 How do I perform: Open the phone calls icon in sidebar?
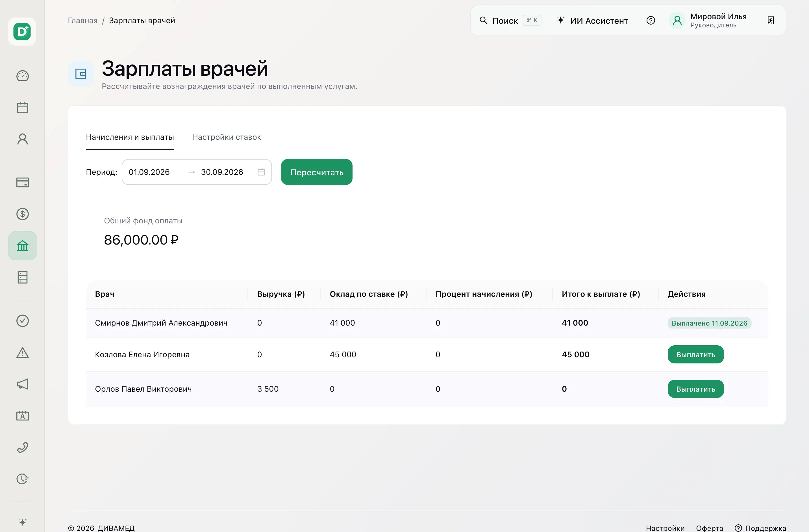tap(22, 447)
